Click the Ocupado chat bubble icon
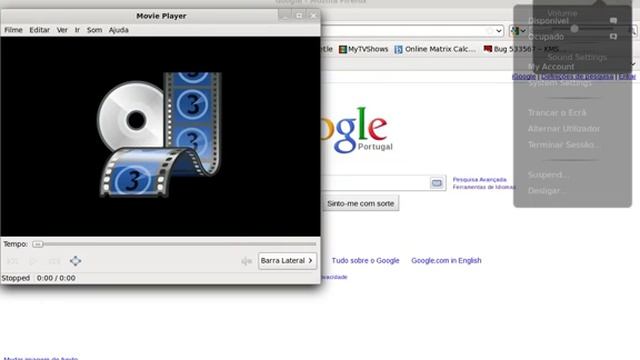The height and width of the screenshot is (360, 640). click(x=613, y=36)
